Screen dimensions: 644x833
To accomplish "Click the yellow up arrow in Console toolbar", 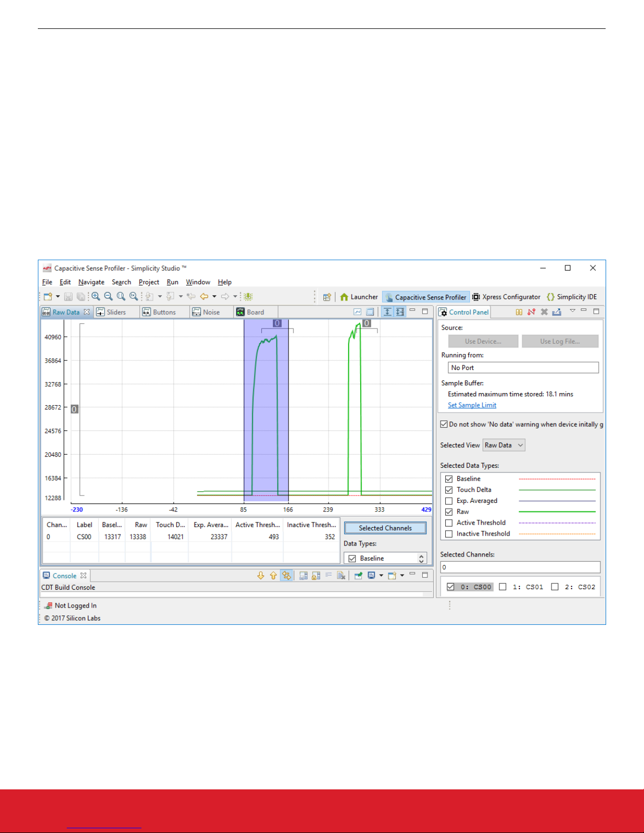I will pos(273,575).
